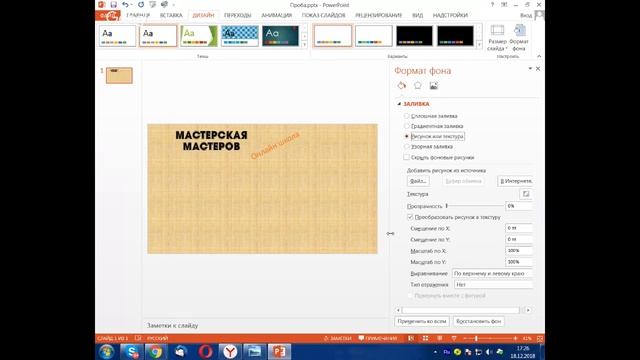Undo the last action
This screenshot has height=360, width=640.
click(x=125, y=5)
